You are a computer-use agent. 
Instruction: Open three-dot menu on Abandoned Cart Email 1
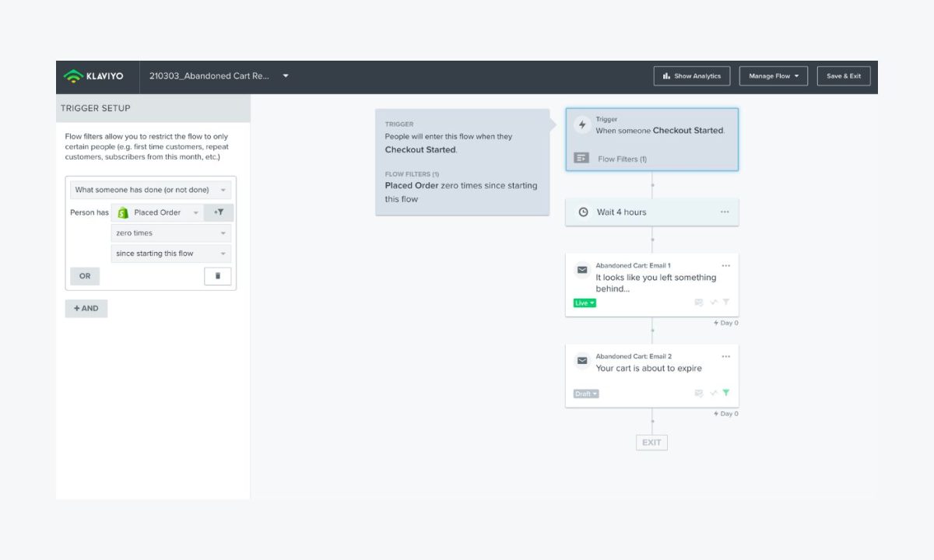point(725,266)
